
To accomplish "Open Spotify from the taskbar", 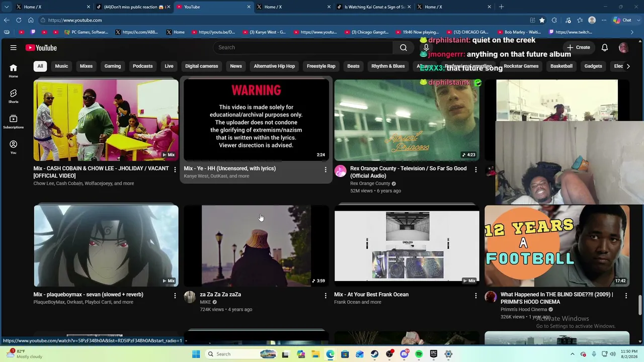I will 419,354.
